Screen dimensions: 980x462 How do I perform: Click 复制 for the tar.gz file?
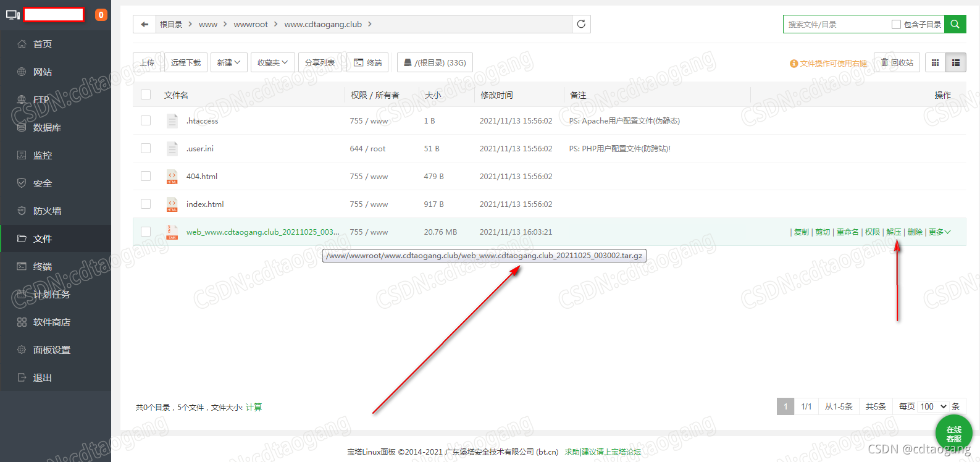(x=801, y=232)
